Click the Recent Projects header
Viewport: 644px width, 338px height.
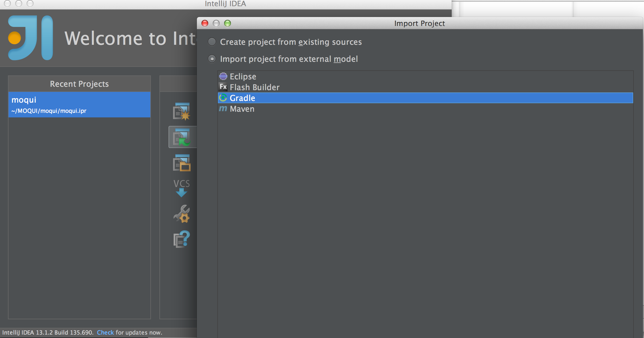point(79,84)
